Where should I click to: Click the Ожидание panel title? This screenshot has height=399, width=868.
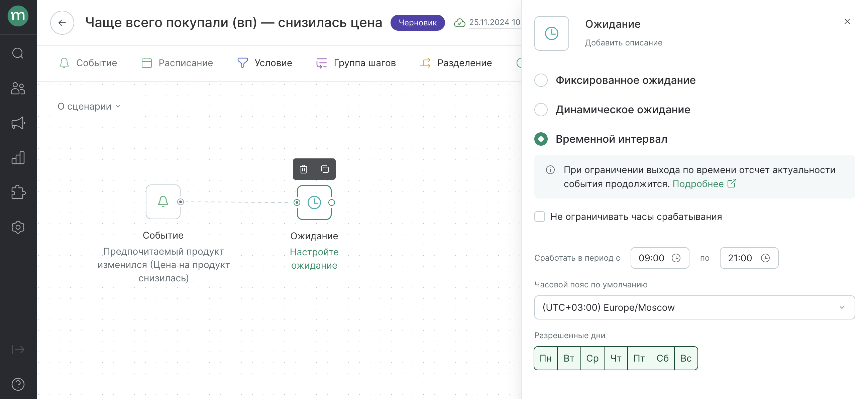613,24
